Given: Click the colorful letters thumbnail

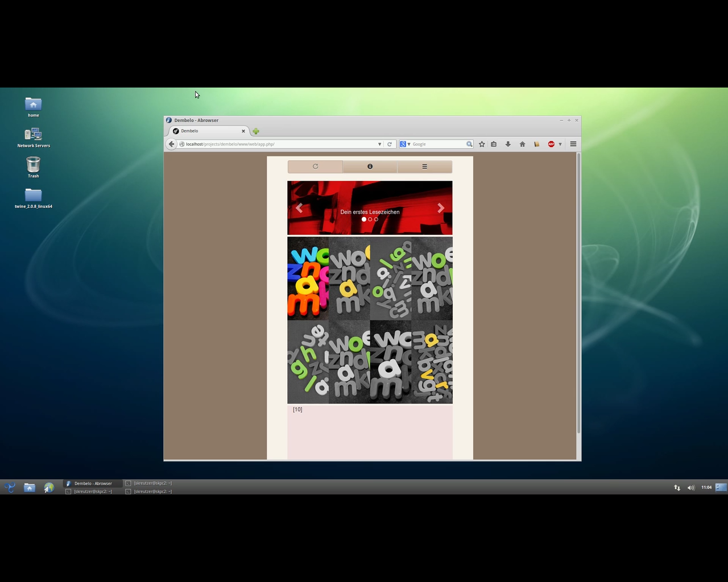Looking at the screenshot, I should [308, 278].
